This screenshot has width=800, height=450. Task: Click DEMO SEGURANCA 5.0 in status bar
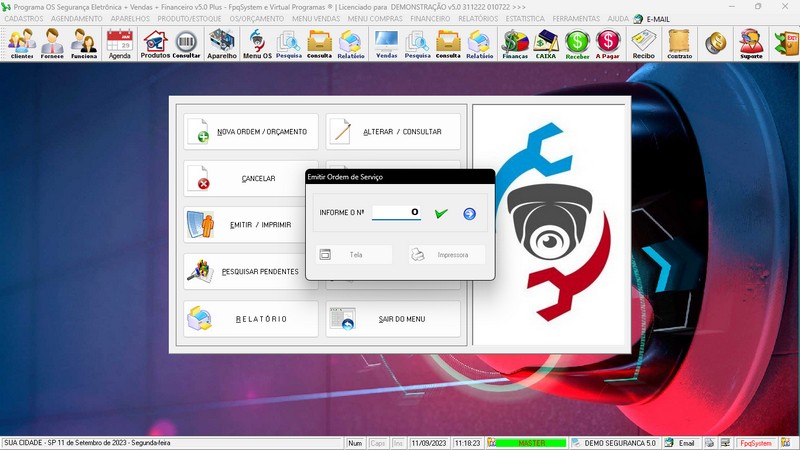(x=615, y=443)
